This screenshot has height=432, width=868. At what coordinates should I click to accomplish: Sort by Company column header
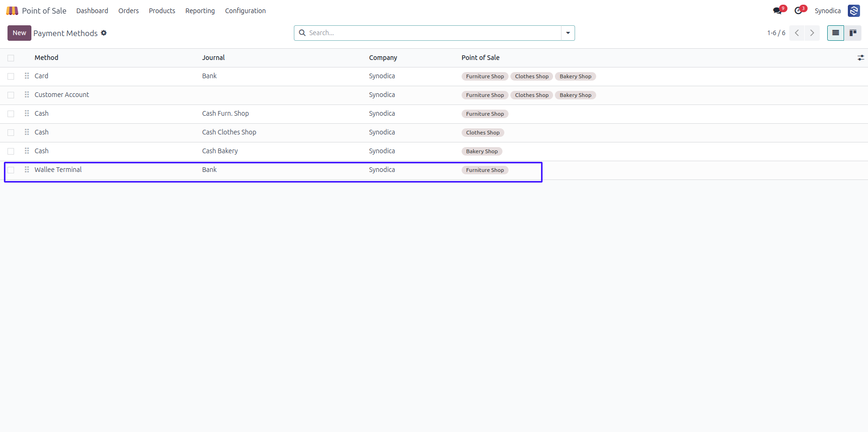click(383, 58)
